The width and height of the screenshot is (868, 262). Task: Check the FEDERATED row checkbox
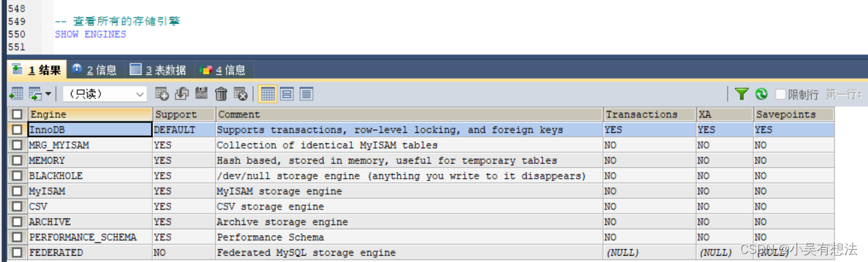(x=17, y=252)
